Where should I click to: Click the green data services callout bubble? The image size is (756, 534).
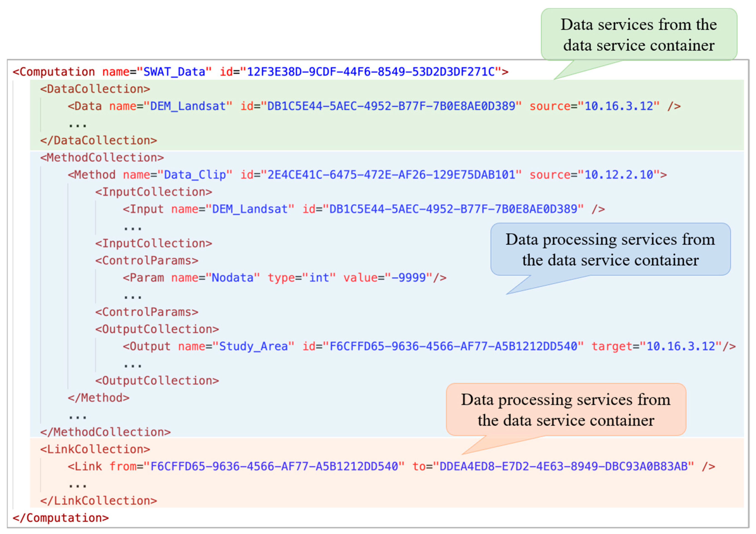pos(638,35)
